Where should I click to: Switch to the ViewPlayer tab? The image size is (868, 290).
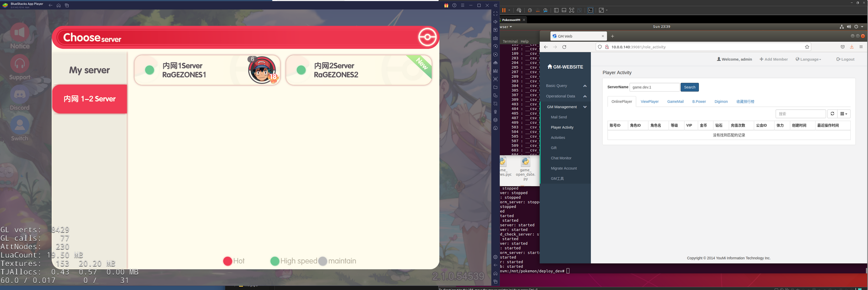[650, 102]
